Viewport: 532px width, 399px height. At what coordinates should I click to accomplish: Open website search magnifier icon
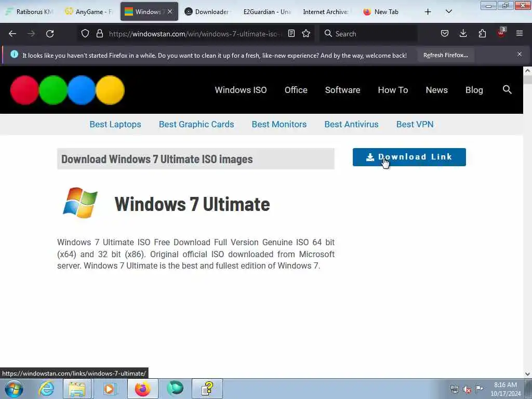click(507, 89)
